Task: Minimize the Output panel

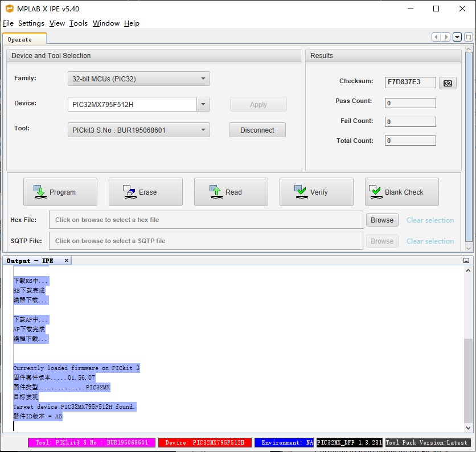Action: (x=466, y=261)
